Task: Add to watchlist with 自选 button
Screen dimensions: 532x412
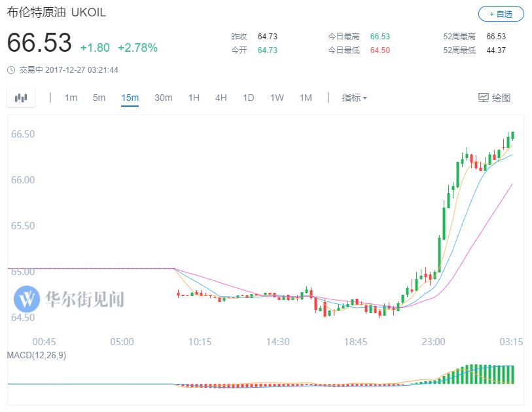Action: (x=501, y=13)
